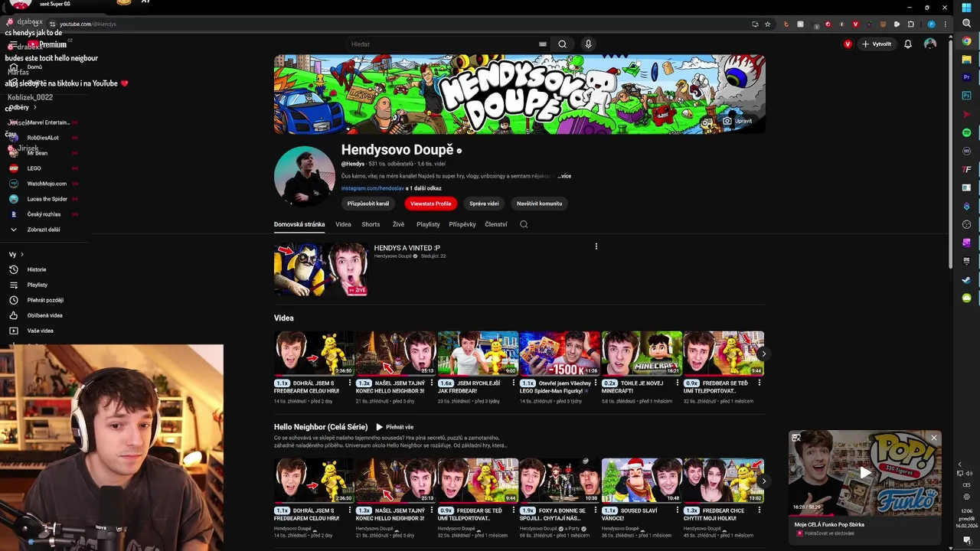Click the red V extension icon beside Vytvořit
This screenshot has height=551, width=980.
pyautogui.click(x=848, y=44)
